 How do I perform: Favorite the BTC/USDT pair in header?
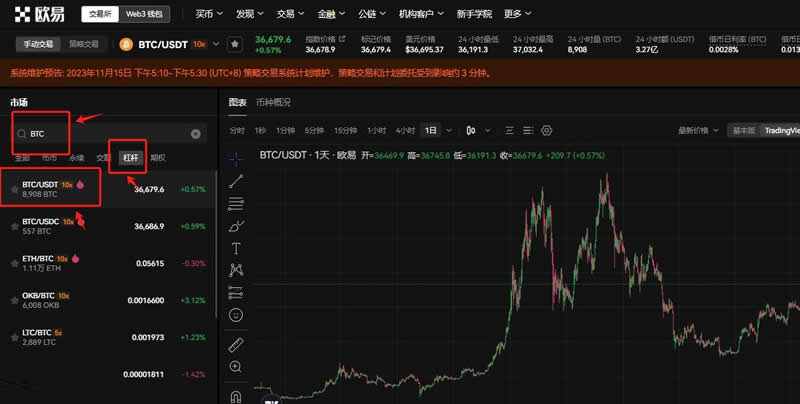(234, 44)
